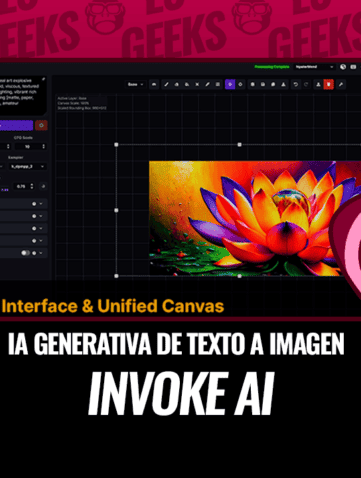Open the canvas mask options

pyautogui.click(x=154, y=85)
